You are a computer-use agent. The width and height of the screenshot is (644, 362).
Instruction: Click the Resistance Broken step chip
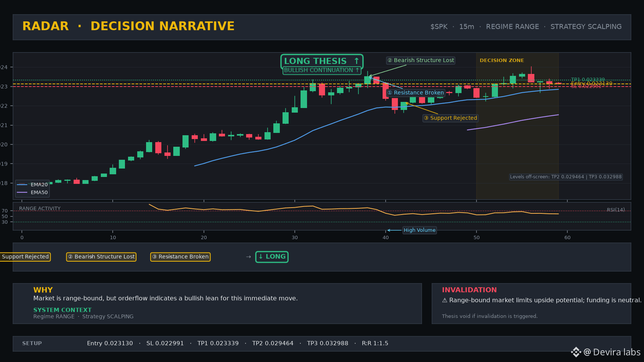point(180,257)
